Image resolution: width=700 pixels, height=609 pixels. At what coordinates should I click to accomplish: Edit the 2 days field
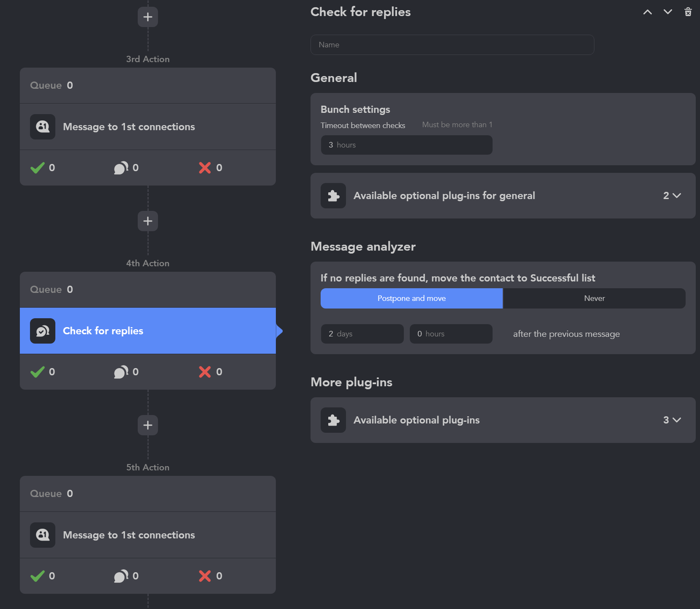[362, 334]
